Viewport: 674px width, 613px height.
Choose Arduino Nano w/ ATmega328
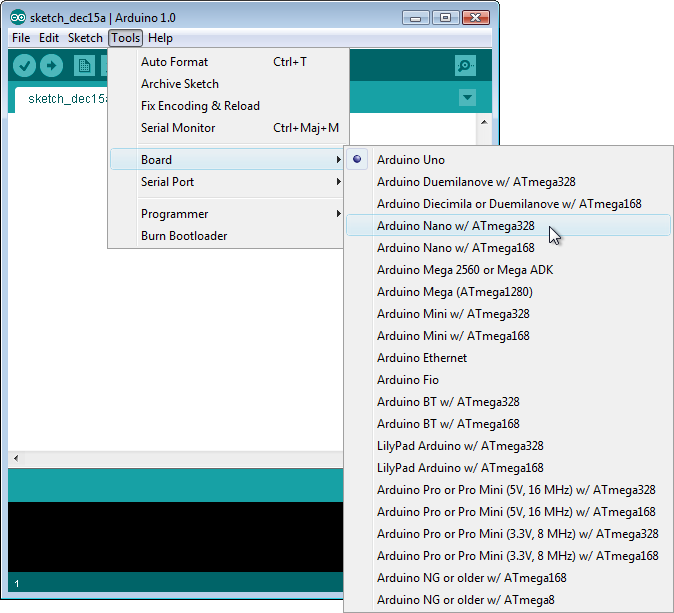tap(509, 226)
